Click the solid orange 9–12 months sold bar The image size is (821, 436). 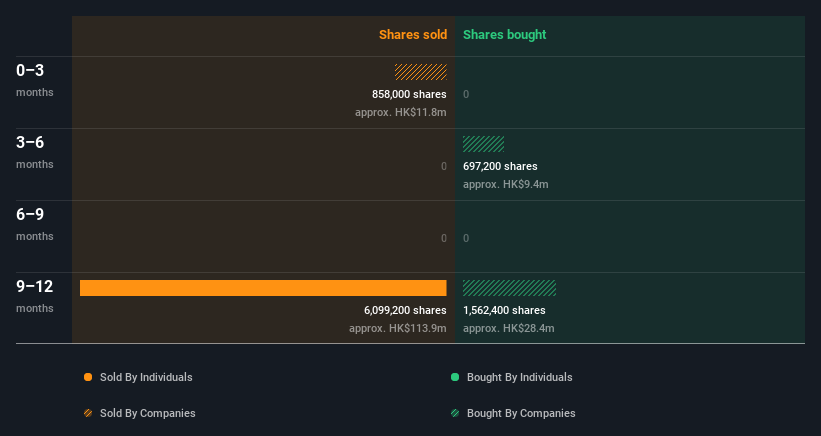[x=263, y=288]
